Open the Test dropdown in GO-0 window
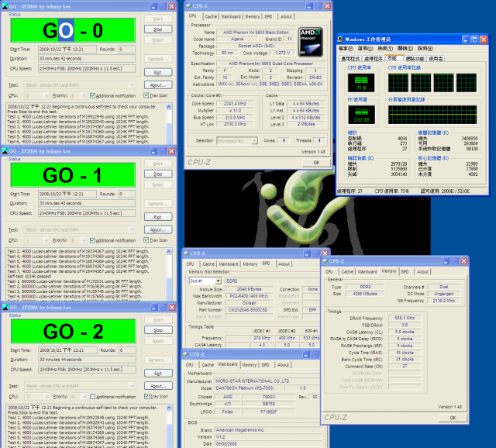The width and height of the screenshot is (496, 448). (x=132, y=84)
